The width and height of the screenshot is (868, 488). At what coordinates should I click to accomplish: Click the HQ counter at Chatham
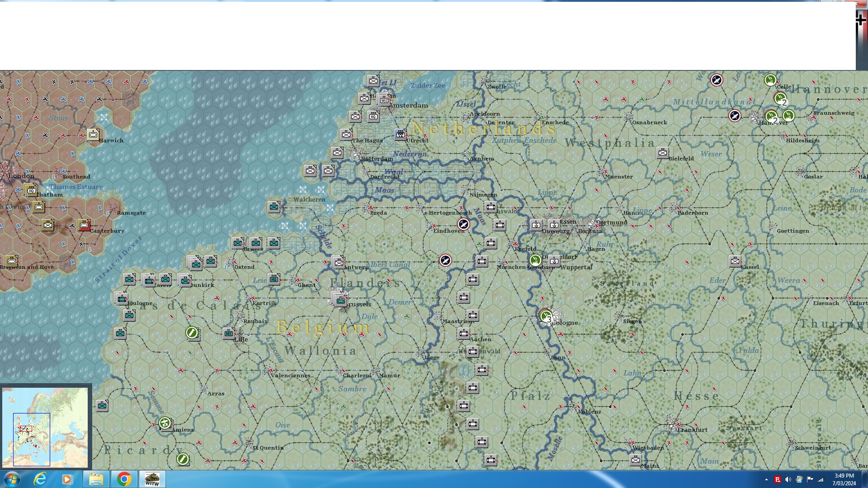(31, 190)
